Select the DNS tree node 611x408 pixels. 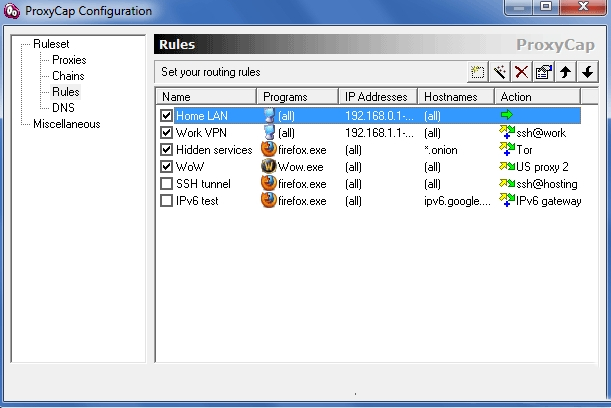[63, 107]
